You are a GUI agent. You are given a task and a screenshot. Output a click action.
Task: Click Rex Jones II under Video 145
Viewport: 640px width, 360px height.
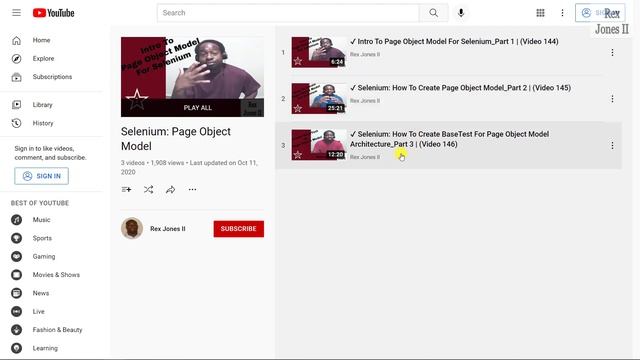tap(365, 101)
